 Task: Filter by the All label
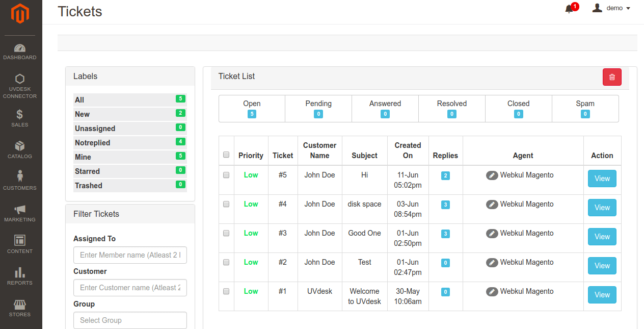point(130,100)
